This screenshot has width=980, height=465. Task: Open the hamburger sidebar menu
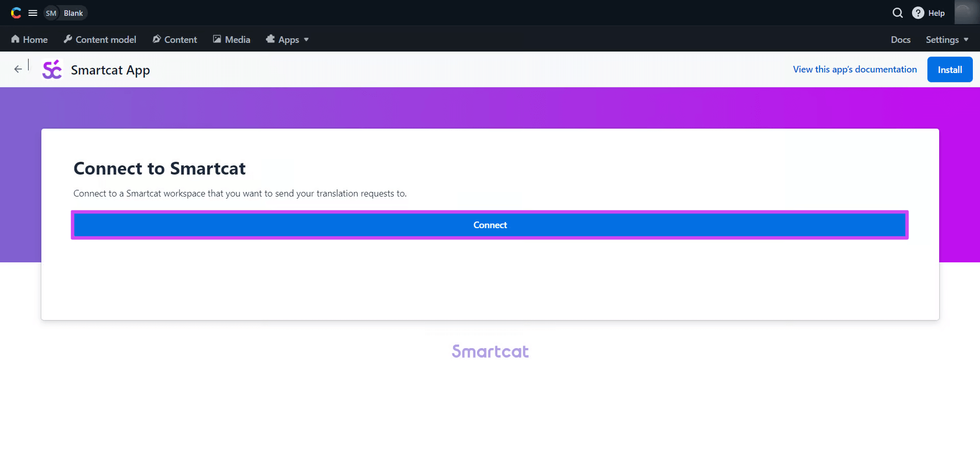[x=33, y=13]
